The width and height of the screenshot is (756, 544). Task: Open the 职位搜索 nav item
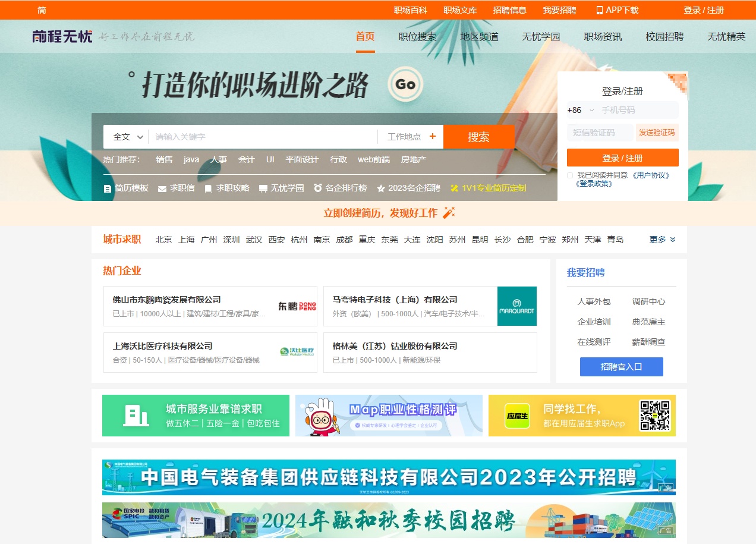(x=417, y=36)
